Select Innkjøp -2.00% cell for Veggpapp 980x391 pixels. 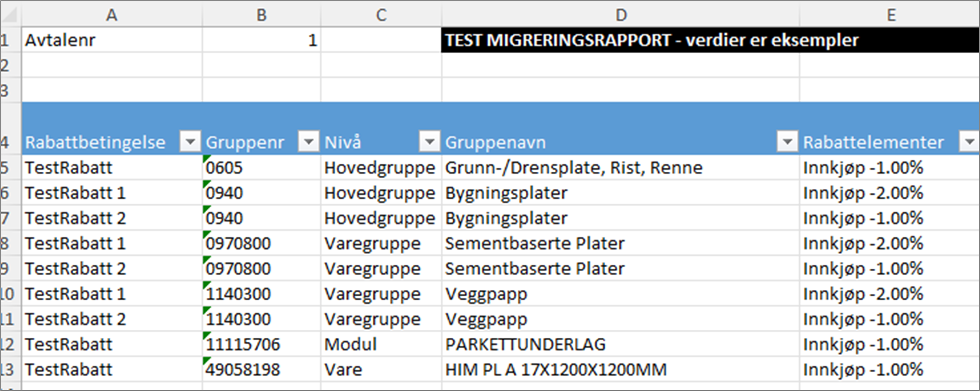point(890,294)
